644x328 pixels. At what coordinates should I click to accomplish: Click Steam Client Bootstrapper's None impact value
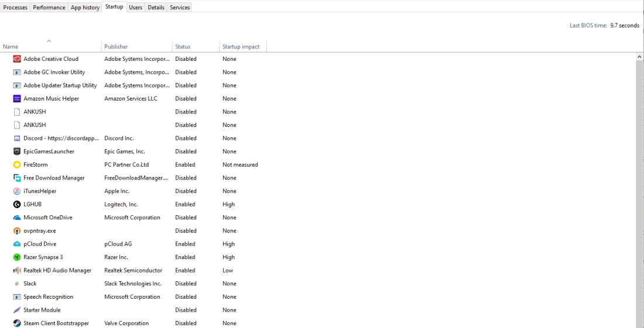tap(229, 323)
